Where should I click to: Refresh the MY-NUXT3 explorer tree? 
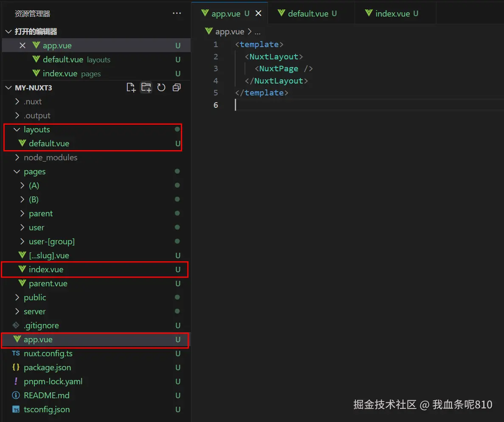(161, 87)
